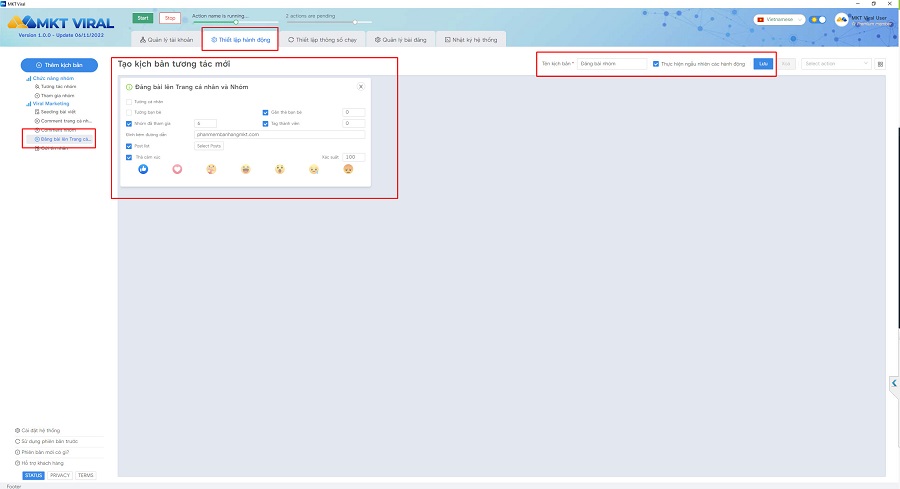900x489 pixels.
Task: Click the green Start button
Action: pos(143,18)
